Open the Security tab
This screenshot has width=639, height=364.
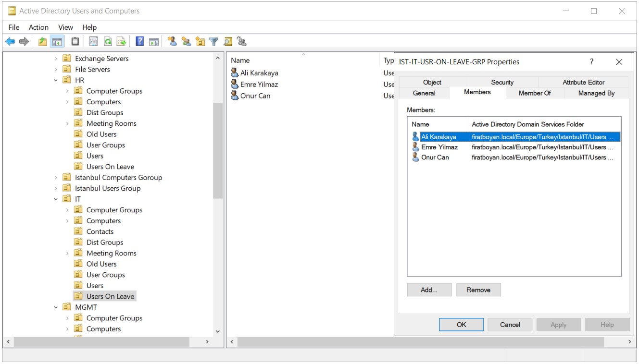[x=502, y=82]
